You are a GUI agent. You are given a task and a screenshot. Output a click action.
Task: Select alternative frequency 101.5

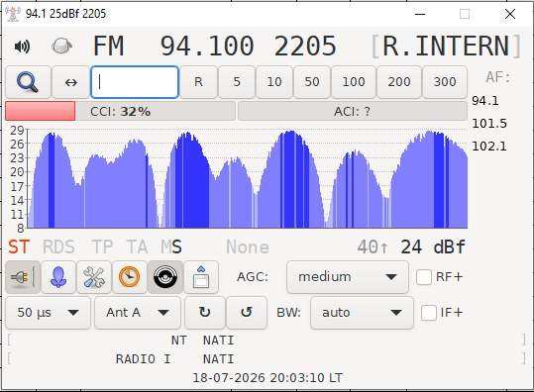[x=489, y=124]
